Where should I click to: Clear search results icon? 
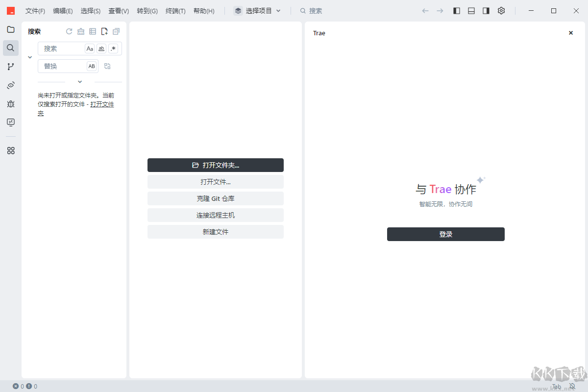[81, 31]
